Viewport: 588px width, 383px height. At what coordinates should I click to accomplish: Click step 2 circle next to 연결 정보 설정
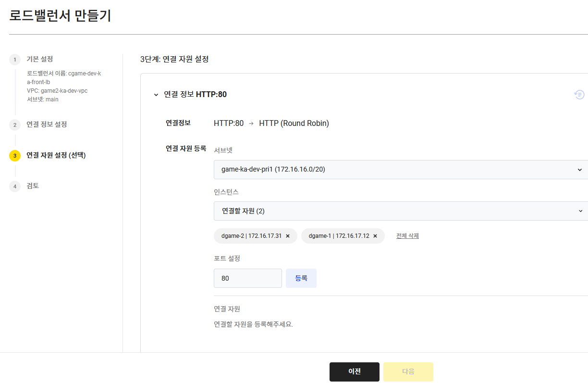[15, 124]
